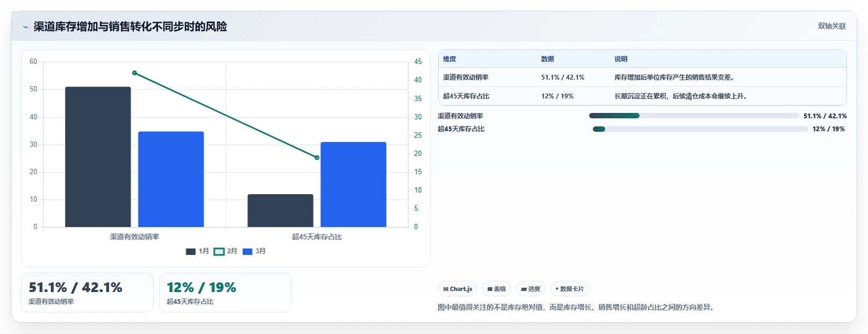The height and width of the screenshot is (334, 868).
Task: Click the 表格 tag
Action: [497, 289]
